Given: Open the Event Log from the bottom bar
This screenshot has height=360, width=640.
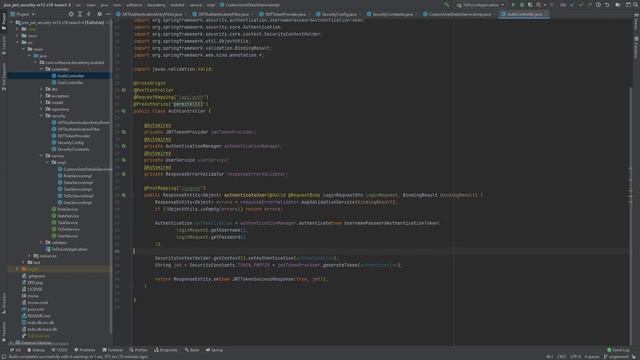Looking at the screenshot, I should (x=618, y=350).
